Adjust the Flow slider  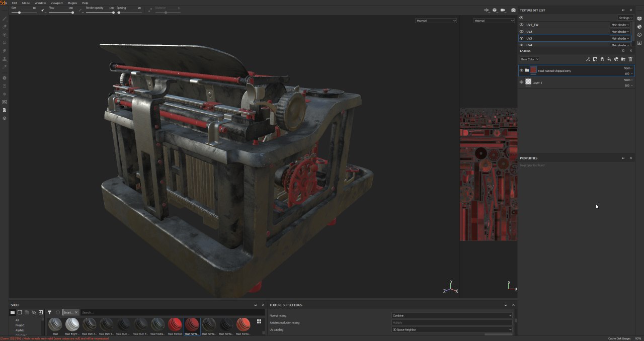(61, 13)
